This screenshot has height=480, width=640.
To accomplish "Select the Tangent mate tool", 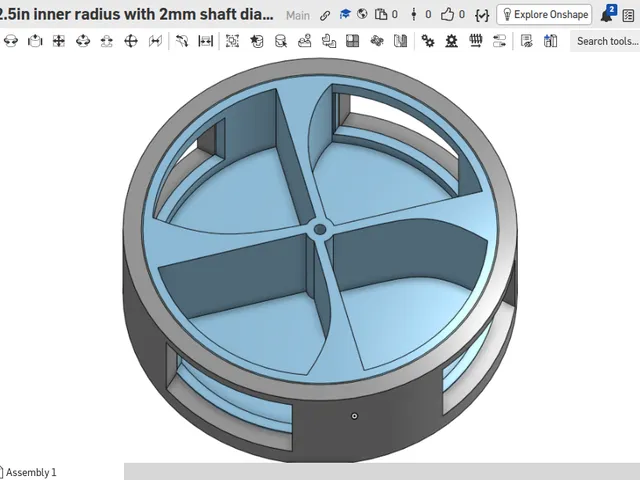I will pyautogui.click(x=182, y=41).
